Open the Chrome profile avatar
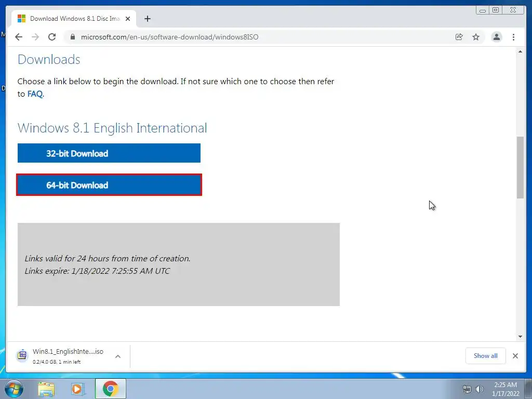The width and height of the screenshot is (532, 399). tap(496, 37)
